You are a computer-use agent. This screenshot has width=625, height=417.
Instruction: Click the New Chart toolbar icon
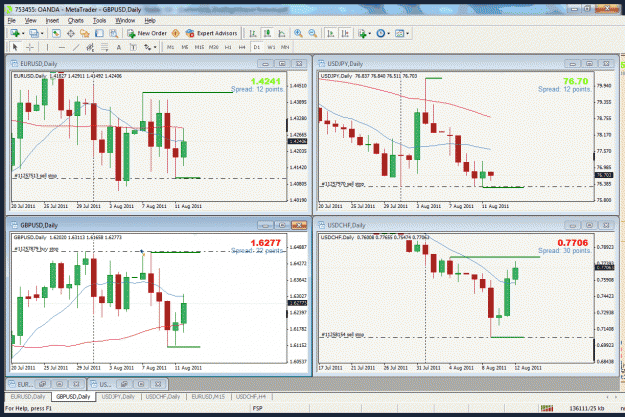(x=15, y=33)
